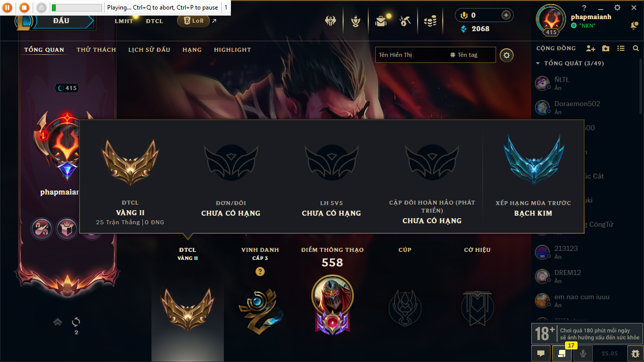
Task: Open the Collection backpack icon
Action: point(381,21)
